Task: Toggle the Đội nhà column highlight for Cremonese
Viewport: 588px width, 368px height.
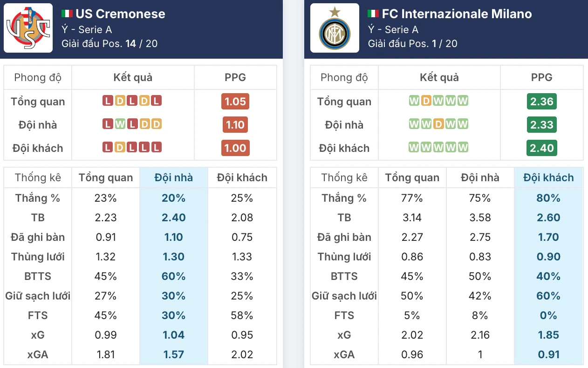Action: tap(173, 177)
